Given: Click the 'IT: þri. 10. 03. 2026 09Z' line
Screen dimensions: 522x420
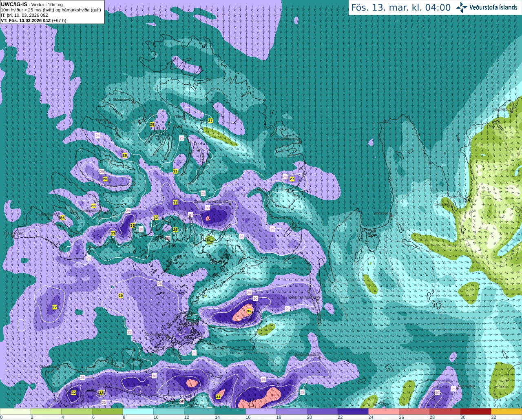Looking at the screenshot, I should point(24,15).
